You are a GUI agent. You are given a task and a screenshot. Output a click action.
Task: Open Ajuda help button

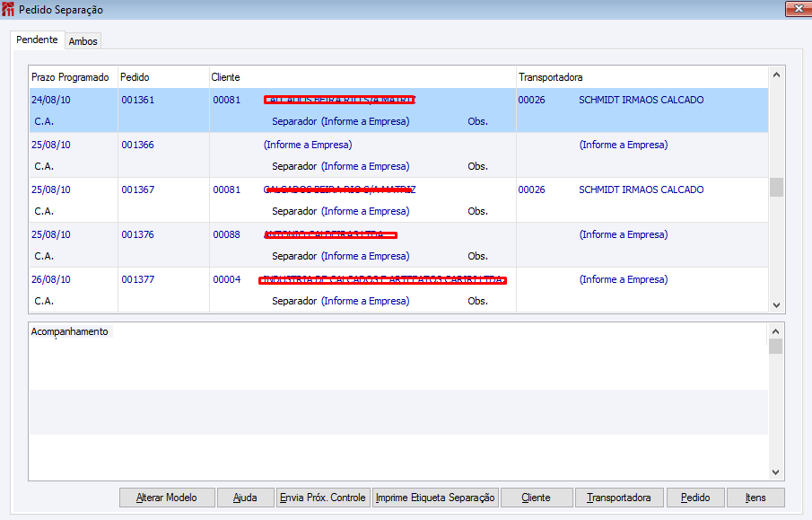pos(245,498)
